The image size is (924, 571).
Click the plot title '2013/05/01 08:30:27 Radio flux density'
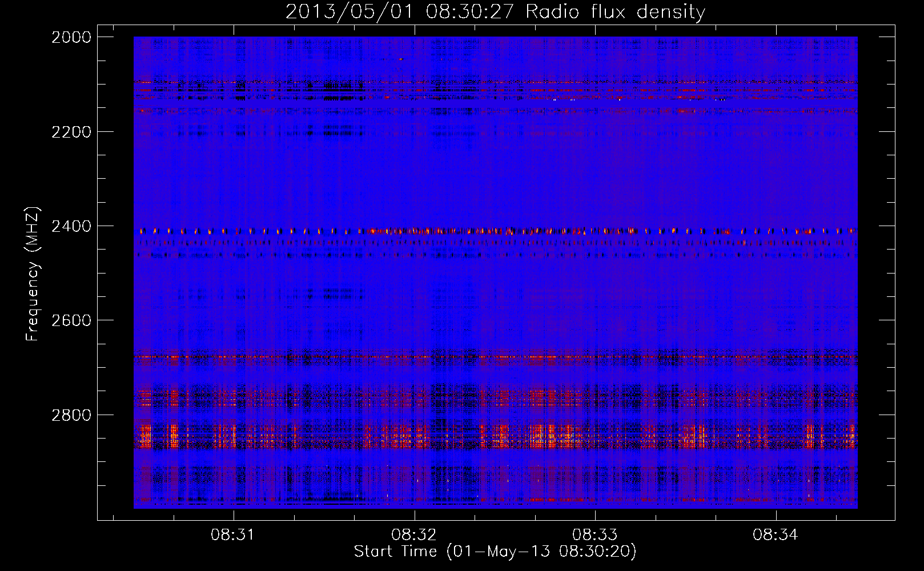tap(495, 12)
